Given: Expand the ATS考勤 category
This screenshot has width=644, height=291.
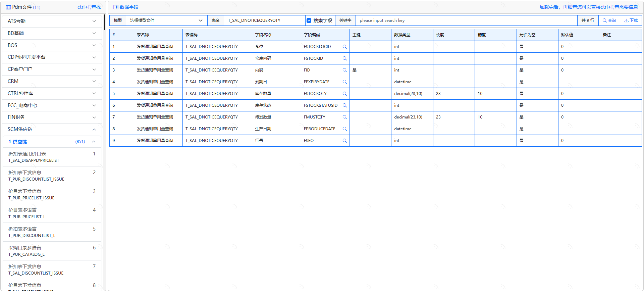Looking at the screenshot, I should coord(52,21).
